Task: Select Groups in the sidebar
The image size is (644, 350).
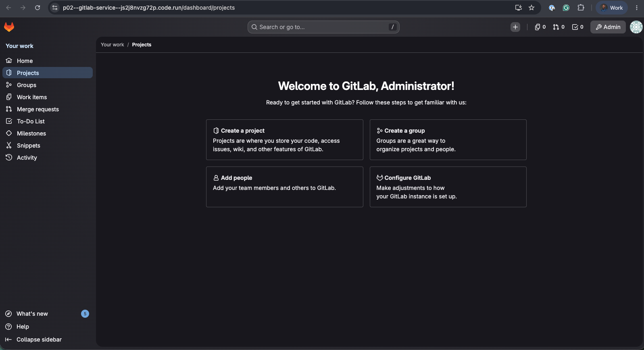Action: 48,85
